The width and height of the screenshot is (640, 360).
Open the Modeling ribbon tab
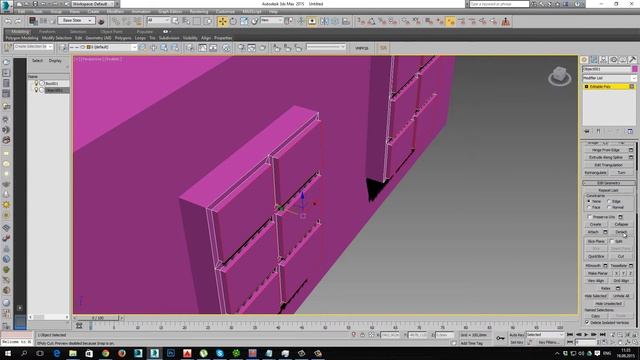pos(20,31)
